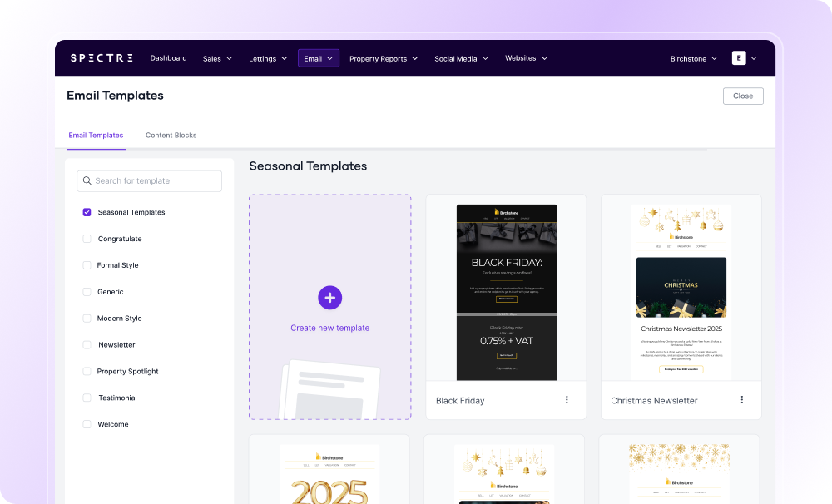Image resolution: width=832 pixels, height=504 pixels.
Task: Open the Black Friday template thumbnail
Action: tap(507, 292)
